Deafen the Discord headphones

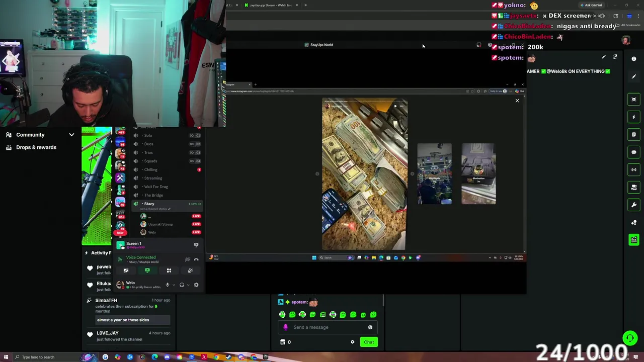[x=182, y=285]
